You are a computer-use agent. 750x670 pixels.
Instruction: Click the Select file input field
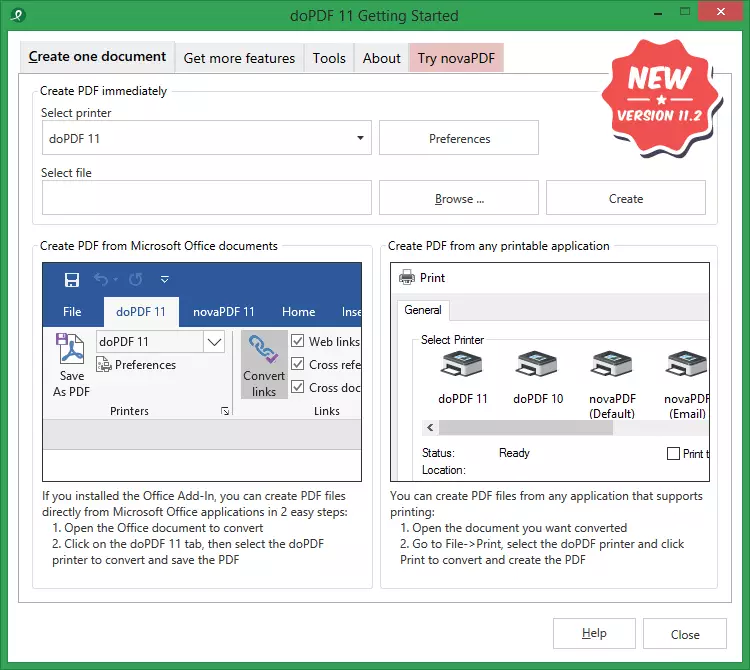coord(207,198)
